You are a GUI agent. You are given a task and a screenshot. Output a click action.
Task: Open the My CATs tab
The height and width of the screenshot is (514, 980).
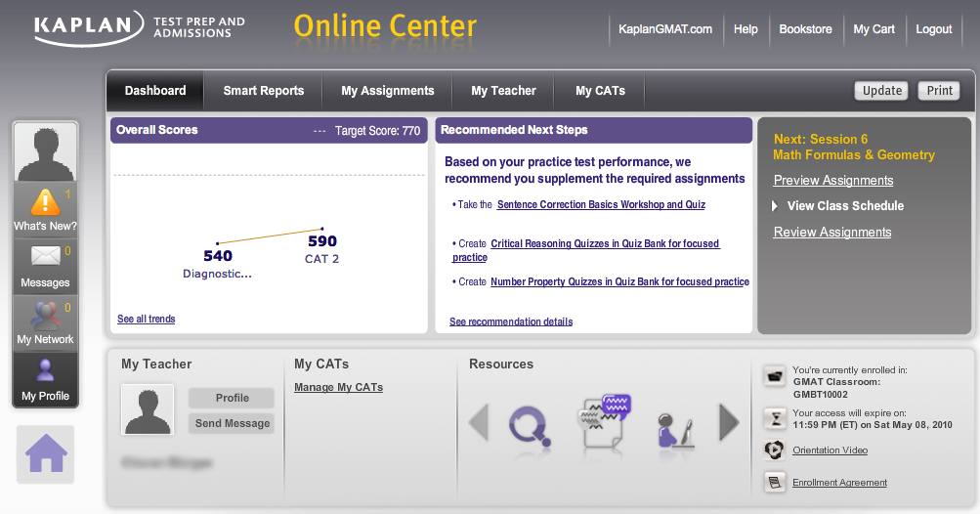coord(600,91)
